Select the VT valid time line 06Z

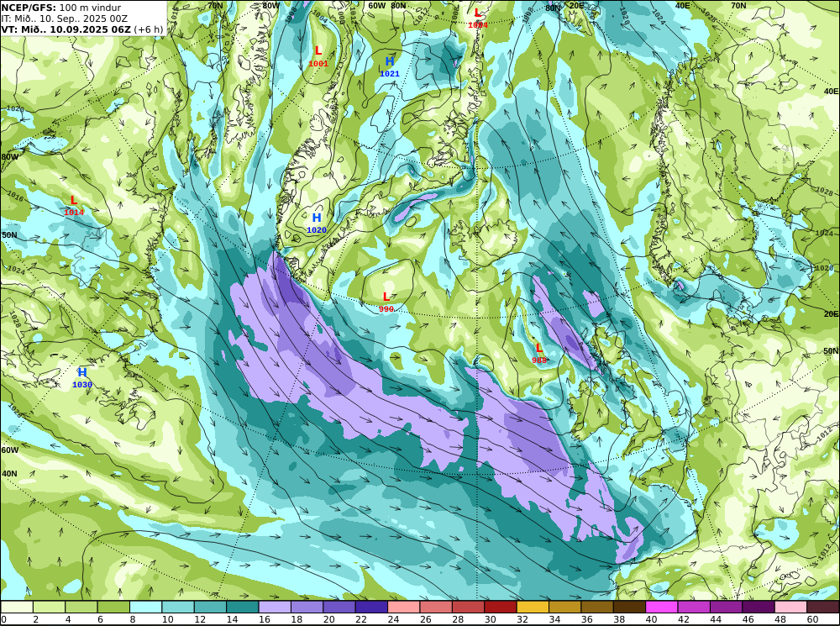tap(82, 29)
